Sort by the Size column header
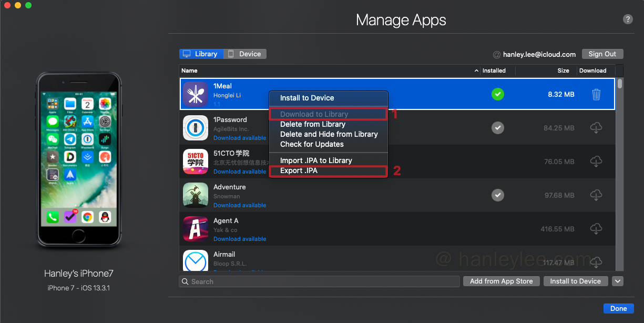Image resolution: width=644 pixels, height=323 pixels. [546, 70]
